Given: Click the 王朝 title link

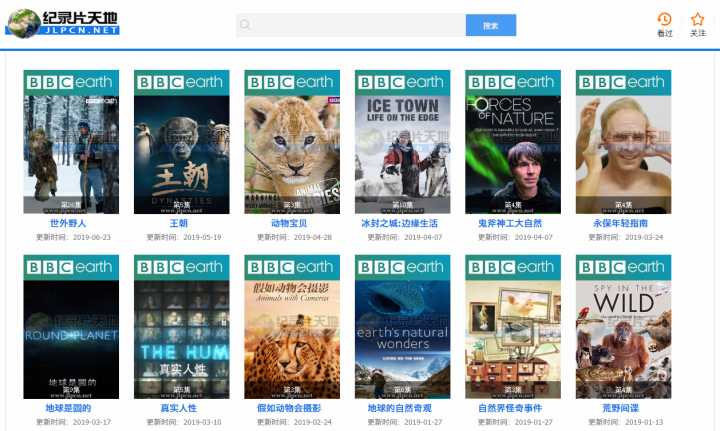Looking at the screenshot, I should [179, 224].
